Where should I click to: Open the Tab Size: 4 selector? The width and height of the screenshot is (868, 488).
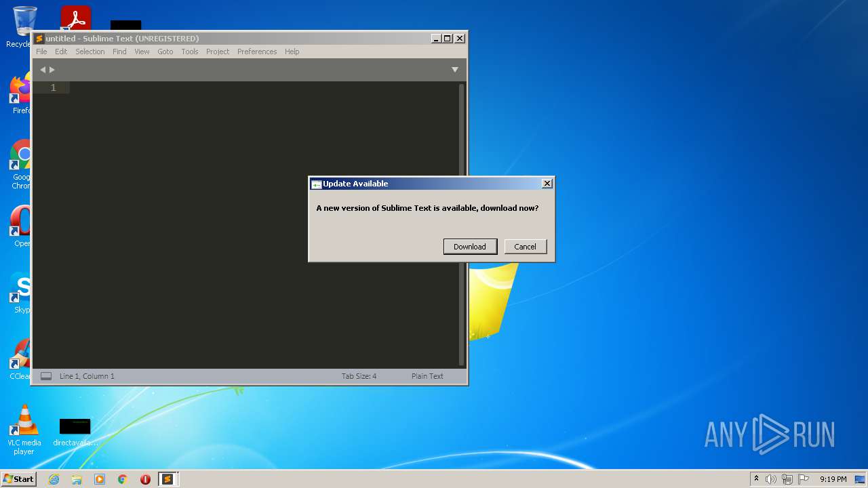[x=359, y=376]
